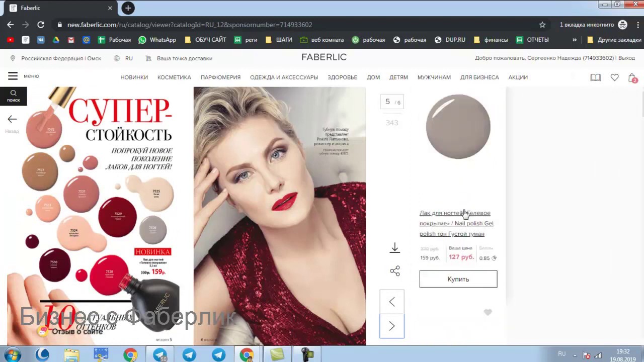644x362 pixels.
Task: Click taskbar language indicator RU
Action: [561, 354]
